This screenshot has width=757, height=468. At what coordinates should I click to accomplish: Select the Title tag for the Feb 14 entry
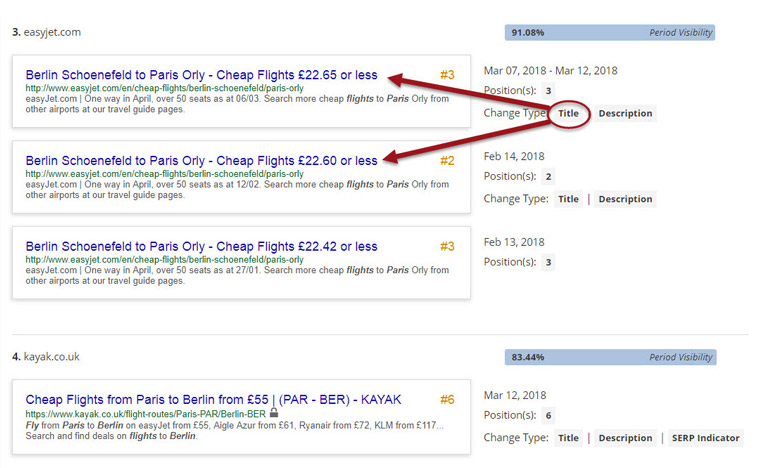pyautogui.click(x=568, y=199)
